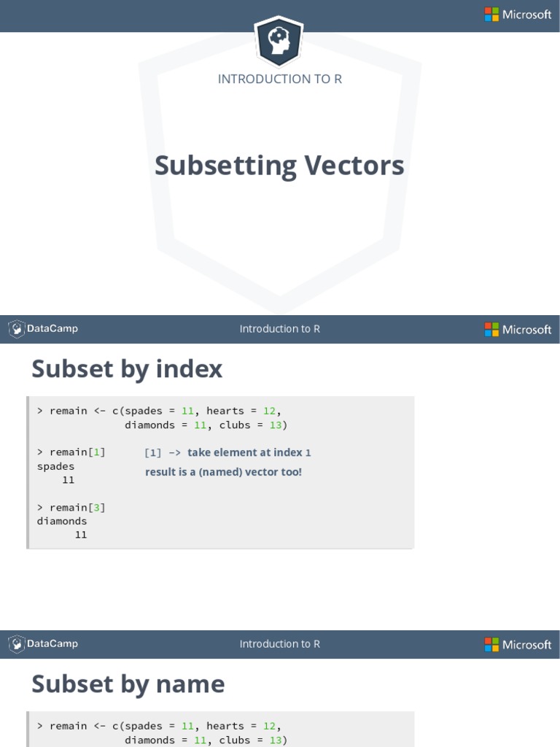This screenshot has width=560, height=747.
Task: Click the remain[1] code line
Action: click(x=71, y=452)
